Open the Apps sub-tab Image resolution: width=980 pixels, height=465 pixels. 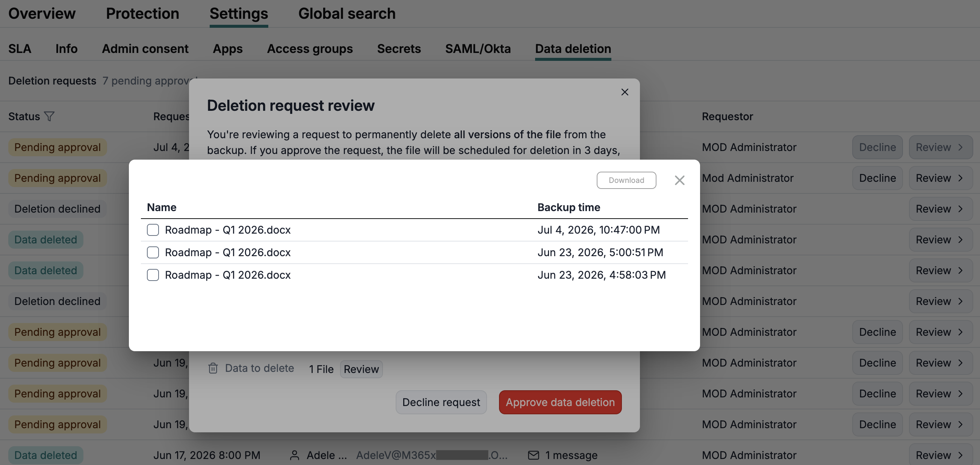tap(227, 49)
